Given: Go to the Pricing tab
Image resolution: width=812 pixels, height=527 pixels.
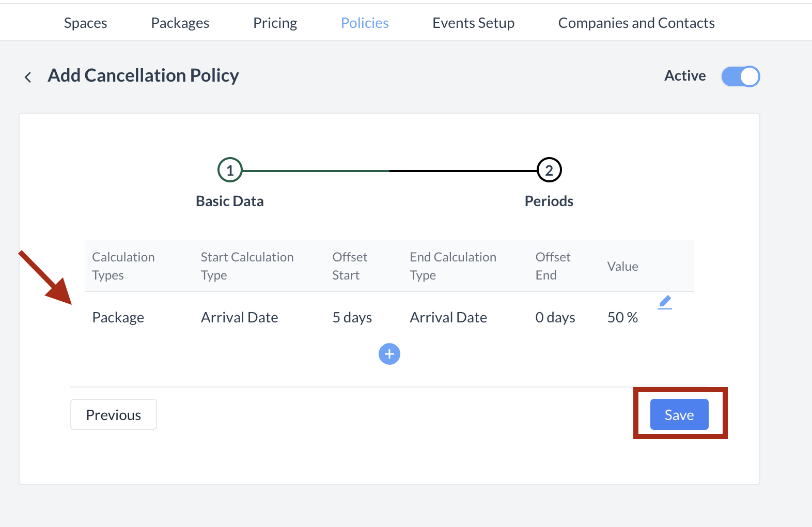Looking at the screenshot, I should [275, 23].
